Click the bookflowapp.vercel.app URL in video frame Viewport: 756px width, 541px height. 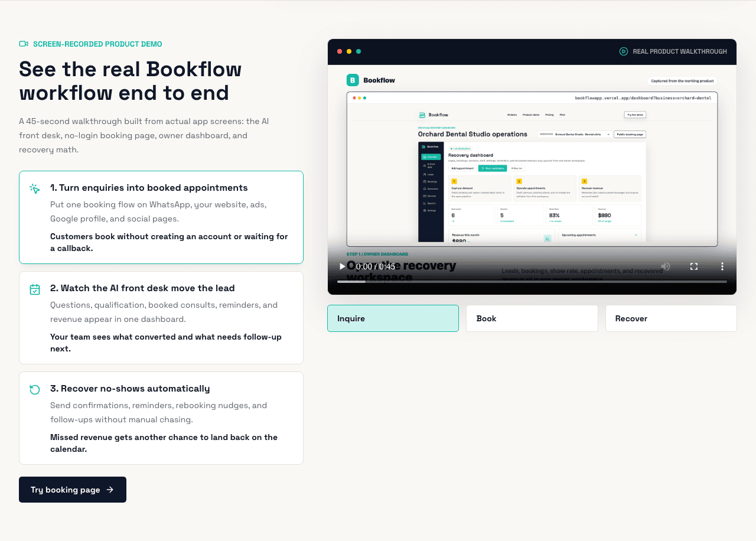click(x=644, y=97)
